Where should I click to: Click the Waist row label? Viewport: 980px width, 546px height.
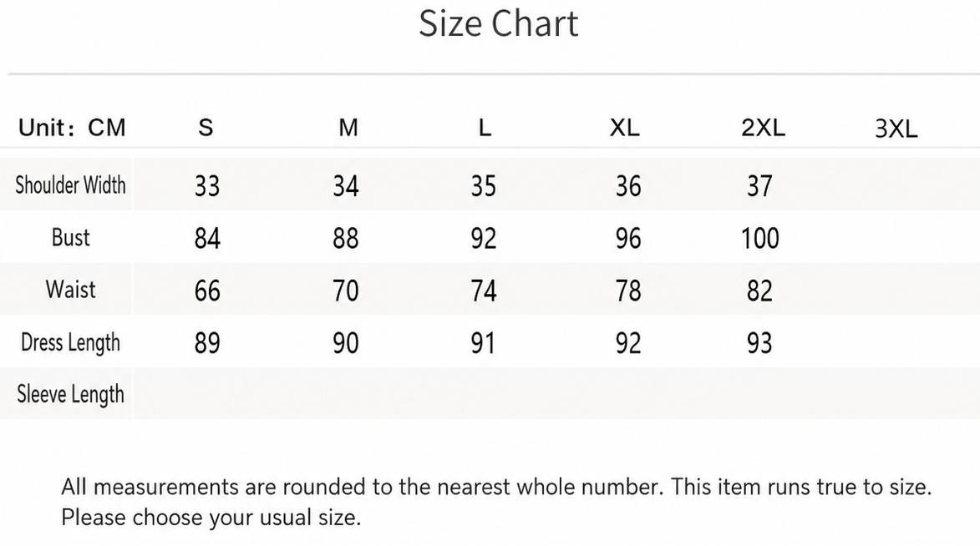71,290
